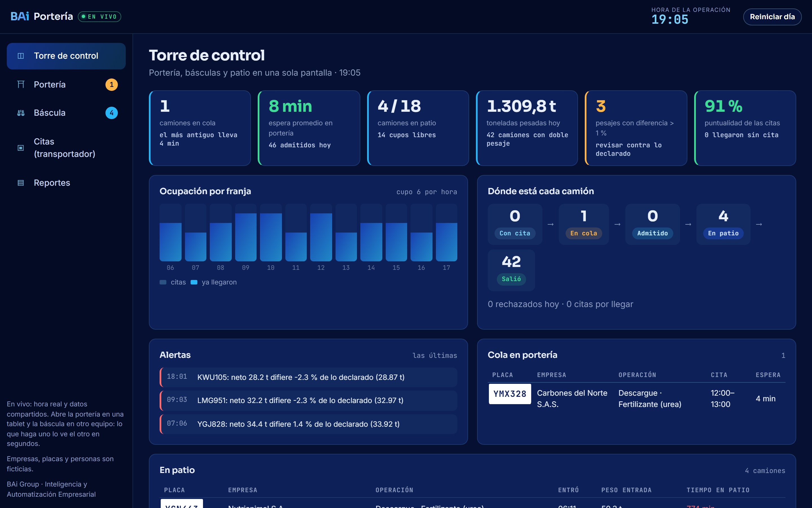Click the YMX328 license plate
The image size is (812, 508).
click(510, 394)
